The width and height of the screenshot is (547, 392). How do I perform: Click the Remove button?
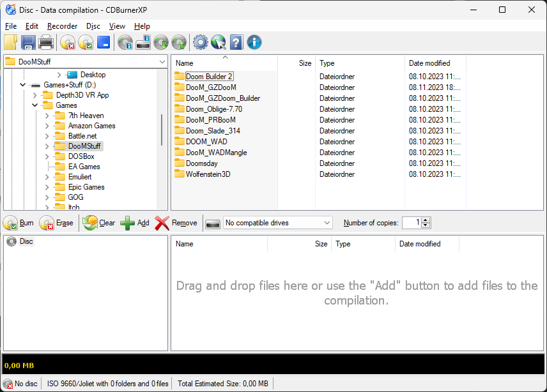click(x=176, y=223)
